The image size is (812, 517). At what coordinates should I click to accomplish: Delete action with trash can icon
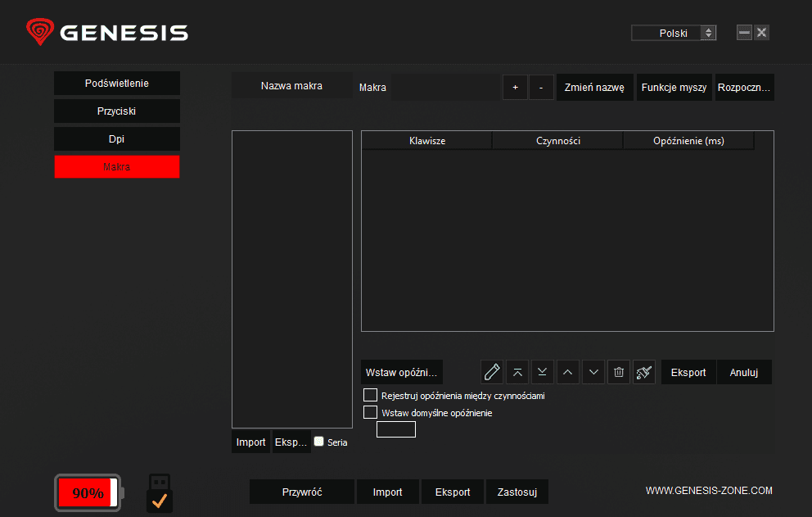pos(619,372)
